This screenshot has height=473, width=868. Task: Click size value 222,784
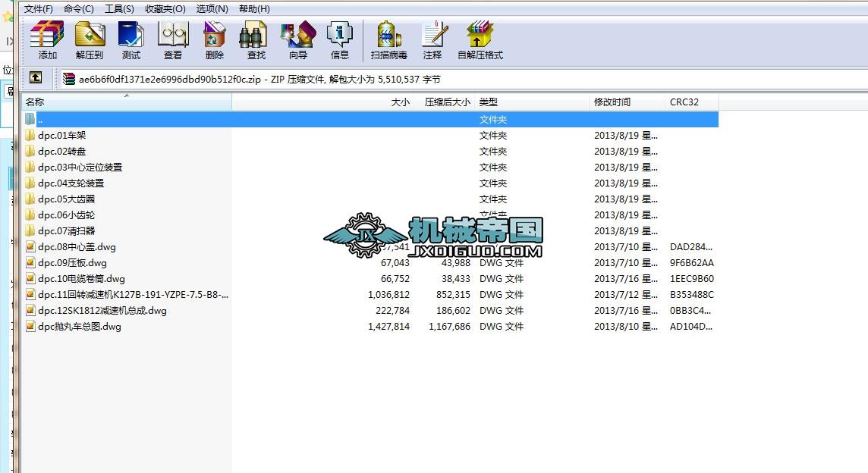point(392,310)
